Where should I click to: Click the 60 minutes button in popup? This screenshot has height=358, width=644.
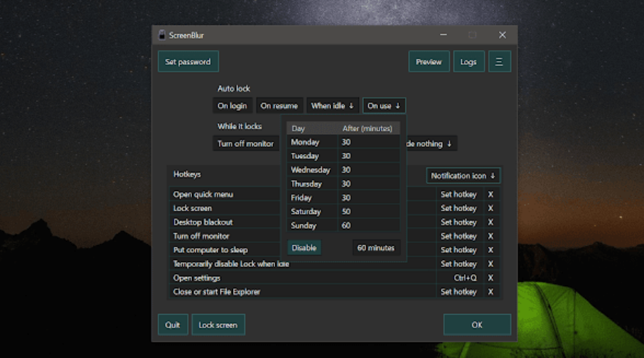point(375,248)
